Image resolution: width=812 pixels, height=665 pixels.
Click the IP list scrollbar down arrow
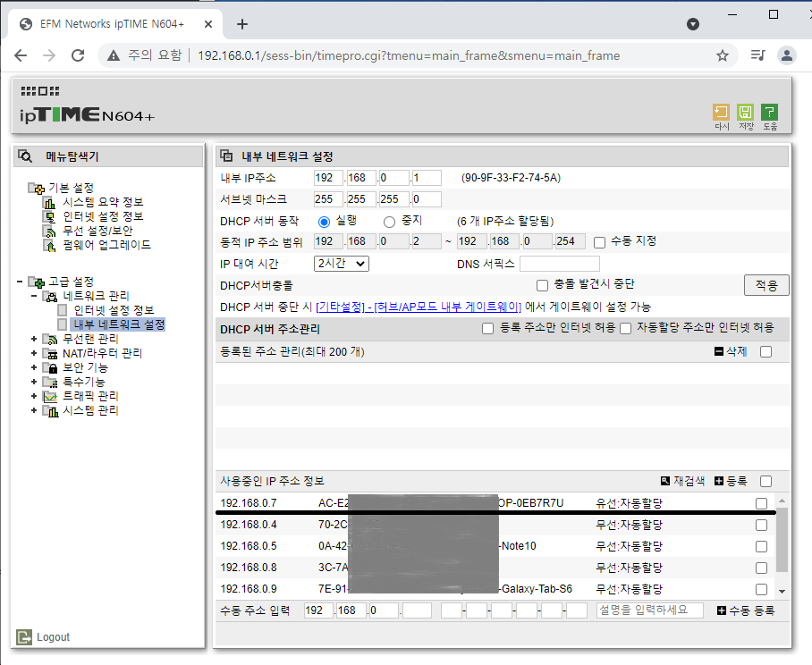click(x=782, y=591)
